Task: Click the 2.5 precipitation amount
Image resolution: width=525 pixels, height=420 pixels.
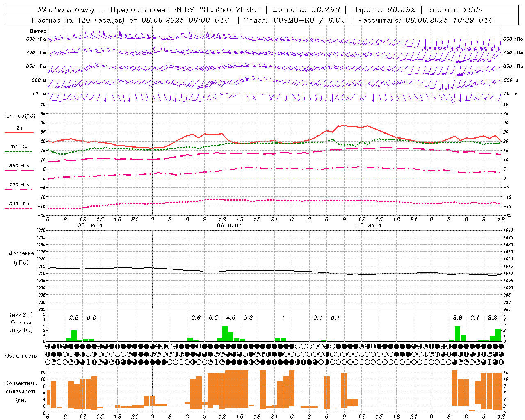Action: tap(74, 317)
